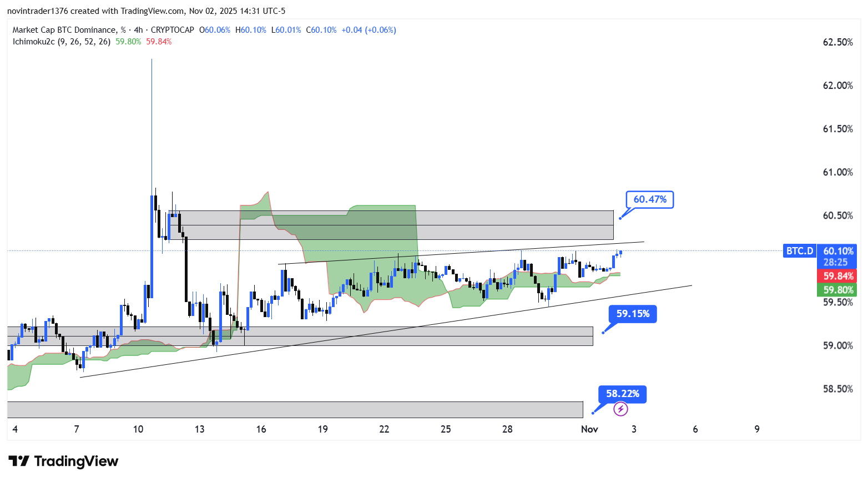
Task: Click the 4h timeframe in the legend
Action: 138,30
